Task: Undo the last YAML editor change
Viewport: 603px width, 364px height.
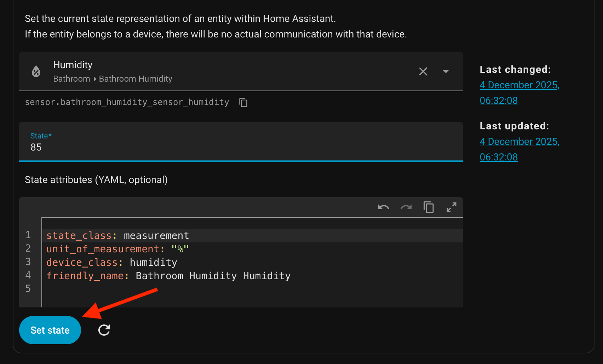Action: [x=384, y=207]
